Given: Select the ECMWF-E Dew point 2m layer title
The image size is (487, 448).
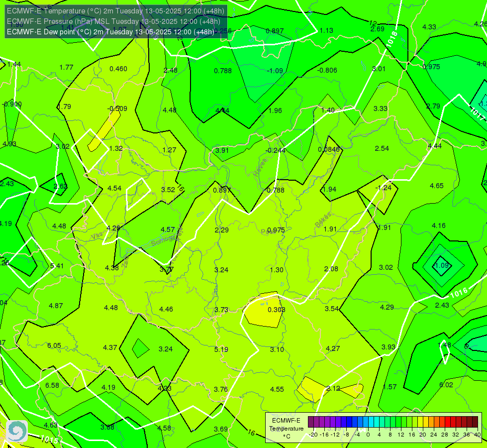Looking at the screenshot, I should 110,32.
